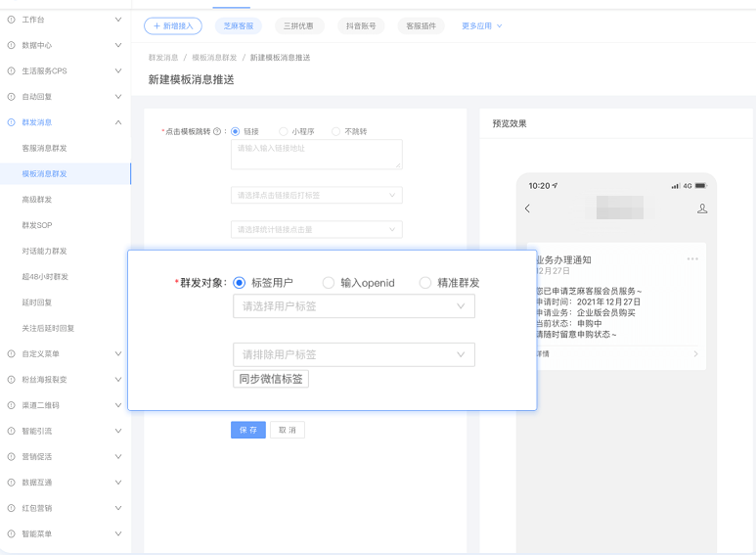Click the 群发消息 sidebar icon
The height and width of the screenshot is (555, 756).
pyautogui.click(x=12, y=122)
